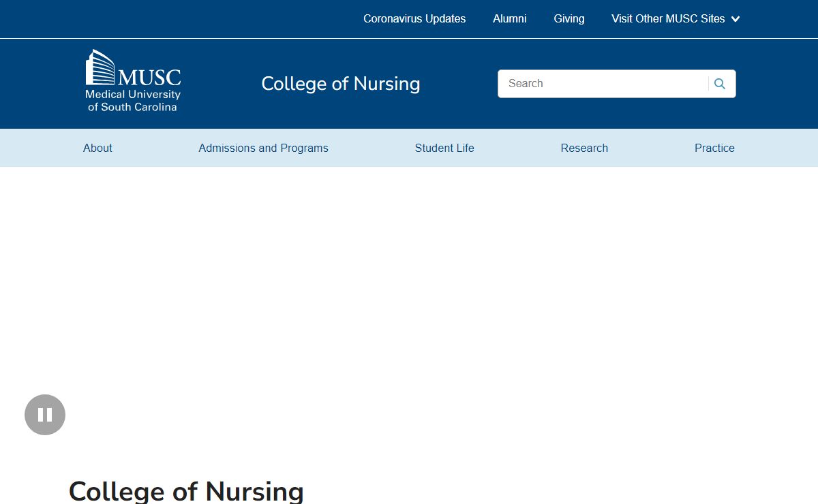
Task: Click the College of Nursing header title
Action: pyautogui.click(x=341, y=84)
